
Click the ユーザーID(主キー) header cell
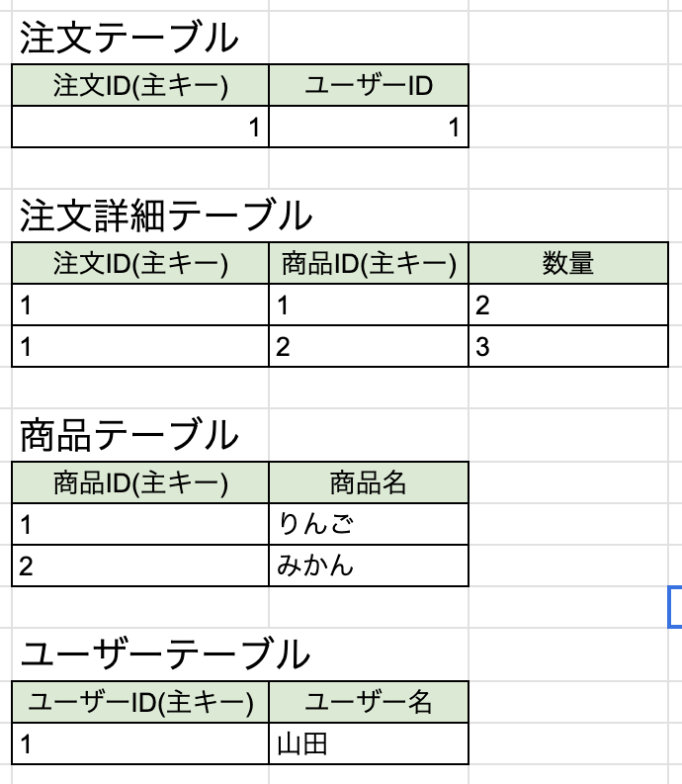coord(140,702)
